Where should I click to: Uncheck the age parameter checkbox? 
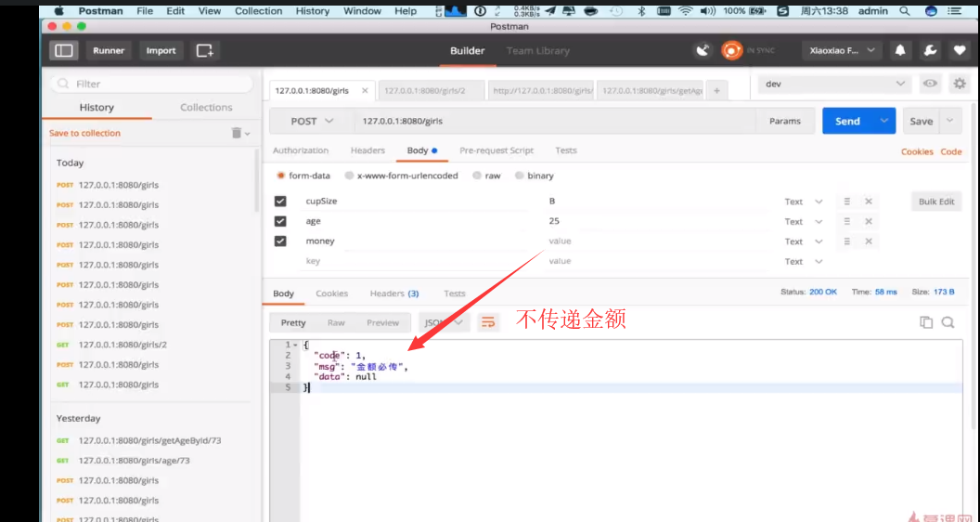(280, 222)
